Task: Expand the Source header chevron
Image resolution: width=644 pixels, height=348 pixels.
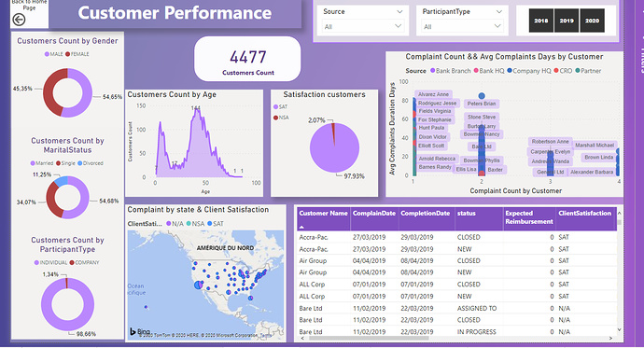Action: [x=399, y=11]
